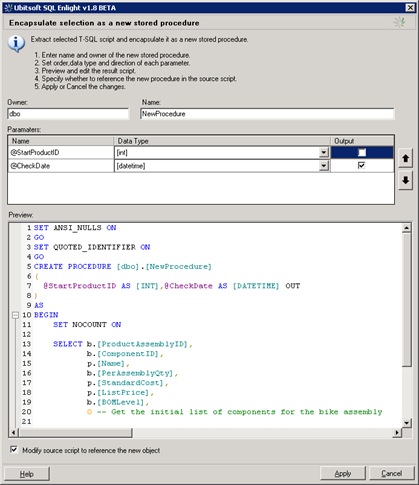Screen dimensions: 419x485
Task: Click the [ProductAssemblyID] text in preview
Action: 142,344
